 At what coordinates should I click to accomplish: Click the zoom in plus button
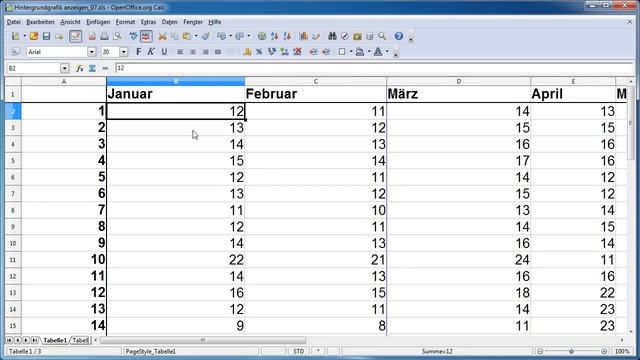click(604, 351)
